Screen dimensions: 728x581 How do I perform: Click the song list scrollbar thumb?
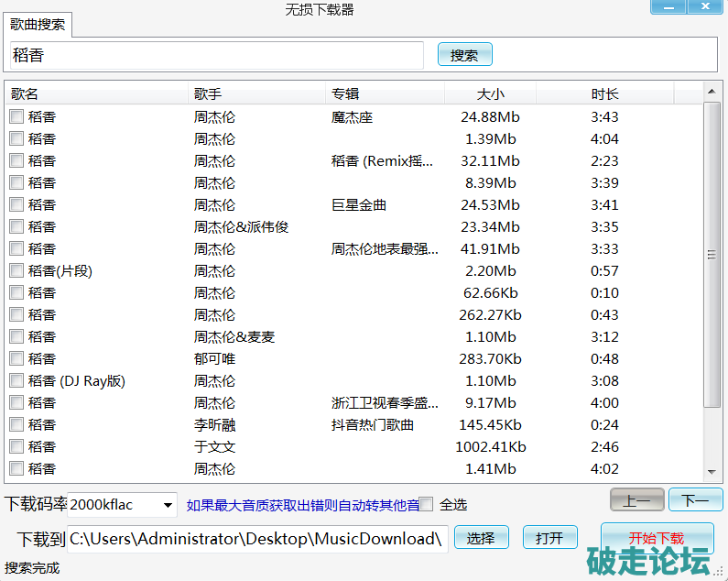point(712,255)
